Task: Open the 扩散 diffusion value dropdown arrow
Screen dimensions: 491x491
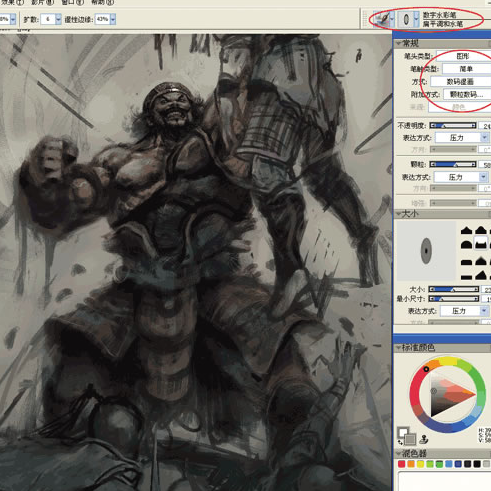Action: pyautogui.click(x=58, y=19)
